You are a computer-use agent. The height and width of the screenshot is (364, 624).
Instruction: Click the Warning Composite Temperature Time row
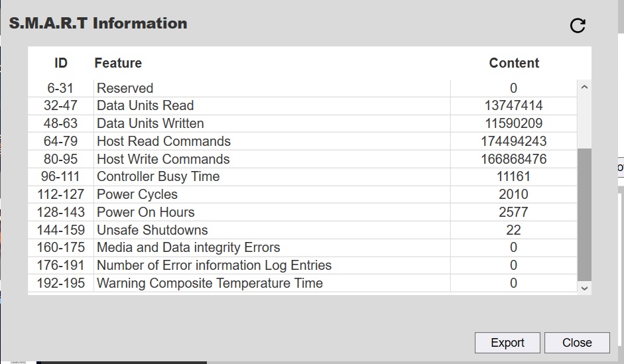click(302, 283)
